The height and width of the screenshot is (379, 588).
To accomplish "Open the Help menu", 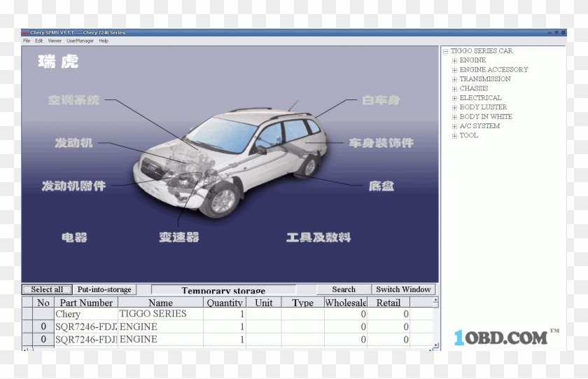I will pos(104,41).
